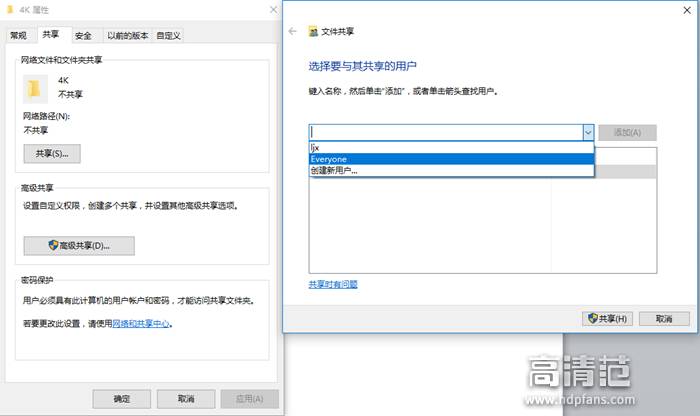
Task: Switch to the 安全 tab
Action: [83, 36]
